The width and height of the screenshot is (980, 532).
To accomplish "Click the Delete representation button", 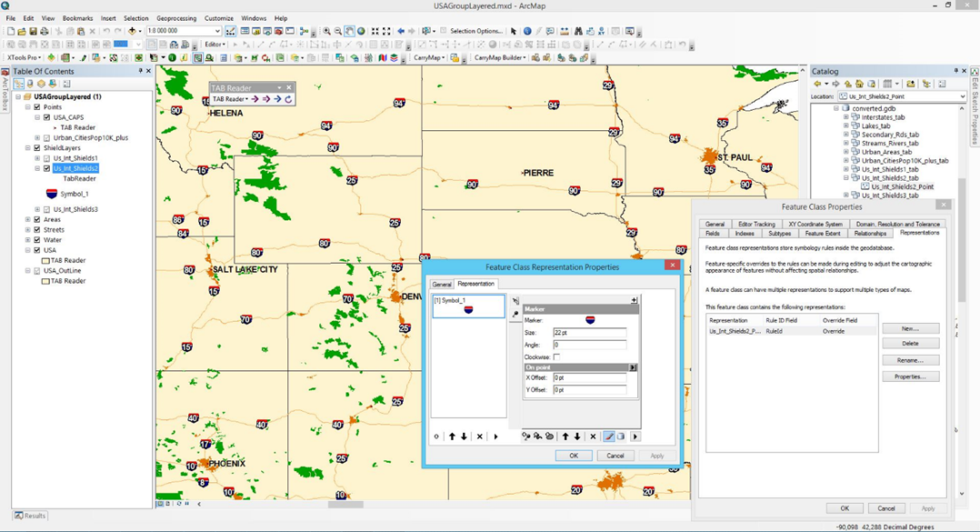I will pyautogui.click(x=911, y=343).
